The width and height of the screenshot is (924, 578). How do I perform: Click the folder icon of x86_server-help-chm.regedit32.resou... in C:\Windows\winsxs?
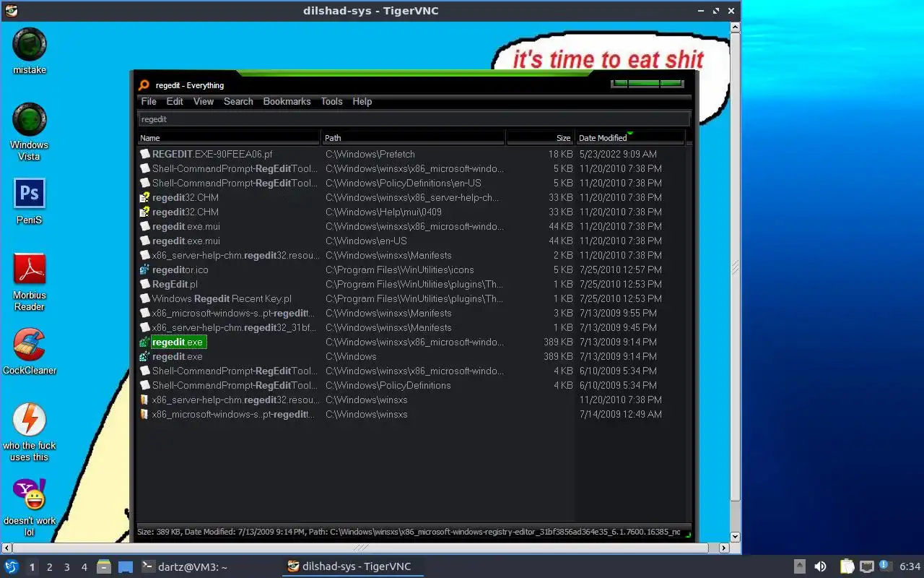[145, 400]
